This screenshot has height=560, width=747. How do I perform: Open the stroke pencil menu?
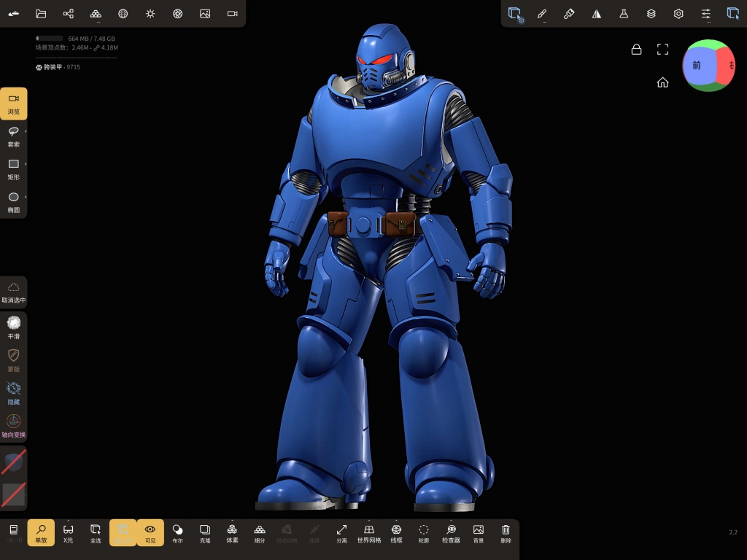point(542,14)
